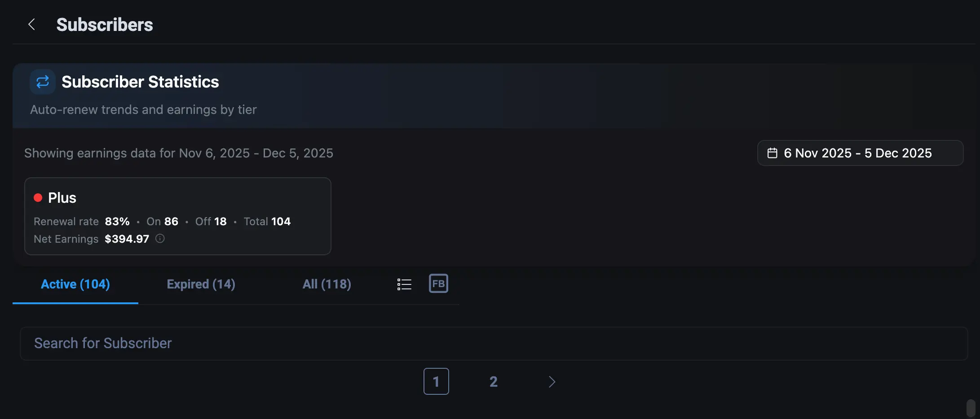Viewport: 980px width, 419px height.
Task: Open the All (118) tab
Action: tap(327, 284)
